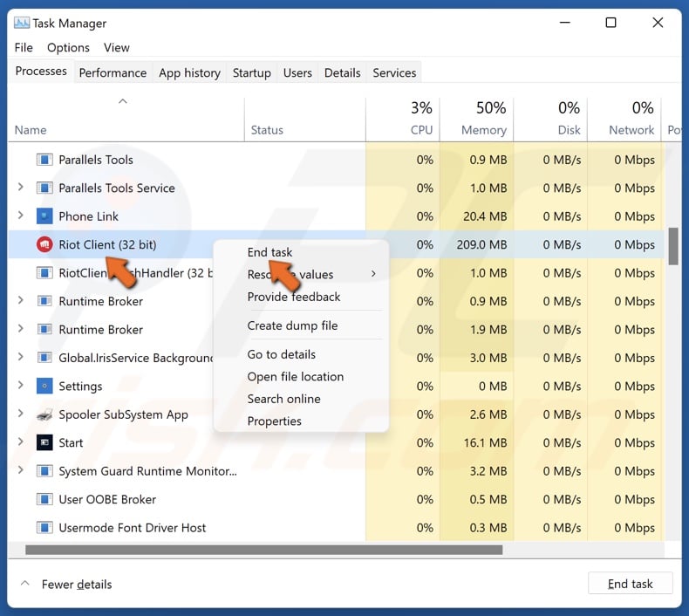The image size is (689, 616).
Task: Click the Task Manager title bar icon
Action: point(22,23)
